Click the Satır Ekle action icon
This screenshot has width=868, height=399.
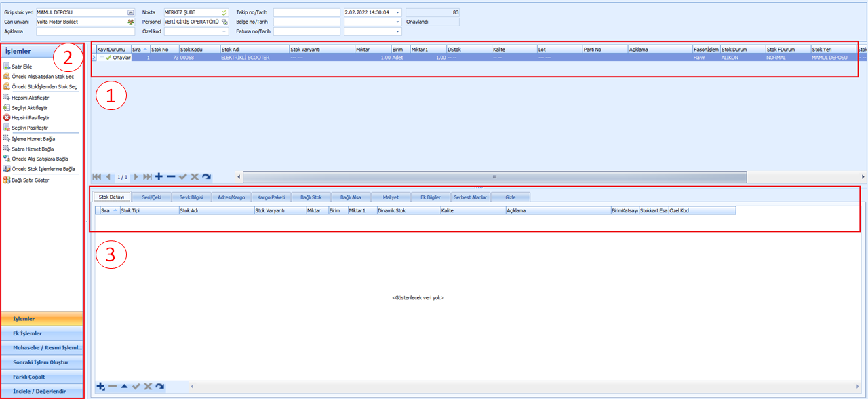click(7, 66)
